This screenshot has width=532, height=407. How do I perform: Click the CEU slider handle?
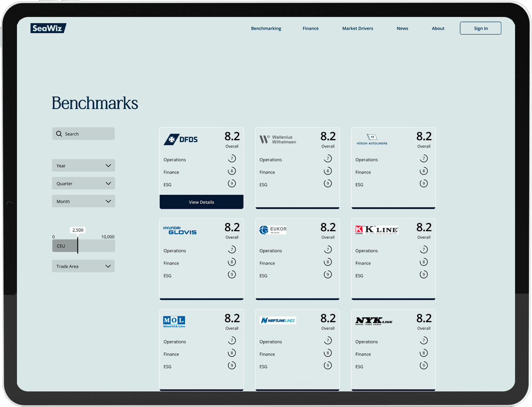[x=78, y=245]
